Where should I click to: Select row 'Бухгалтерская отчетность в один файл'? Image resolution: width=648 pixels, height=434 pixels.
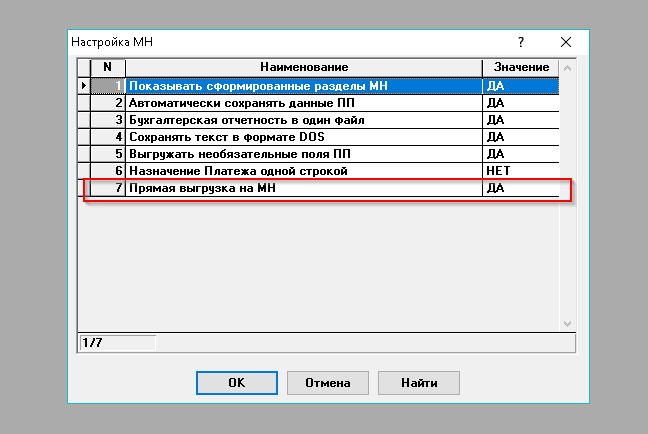(x=318, y=120)
